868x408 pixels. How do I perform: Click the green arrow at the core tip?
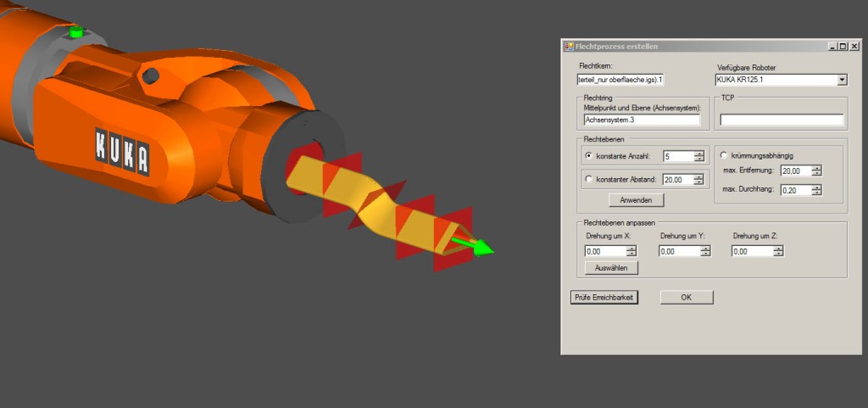474,246
